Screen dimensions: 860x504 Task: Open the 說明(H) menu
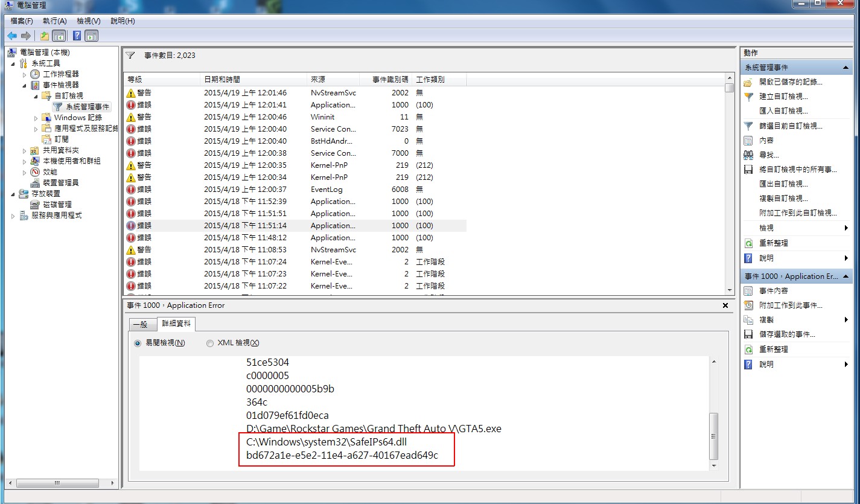123,21
